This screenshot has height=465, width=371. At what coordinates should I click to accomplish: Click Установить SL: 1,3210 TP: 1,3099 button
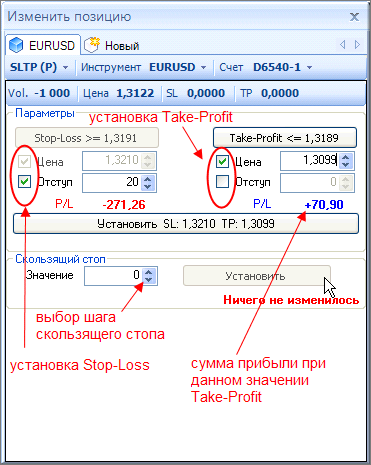click(186, 224)
